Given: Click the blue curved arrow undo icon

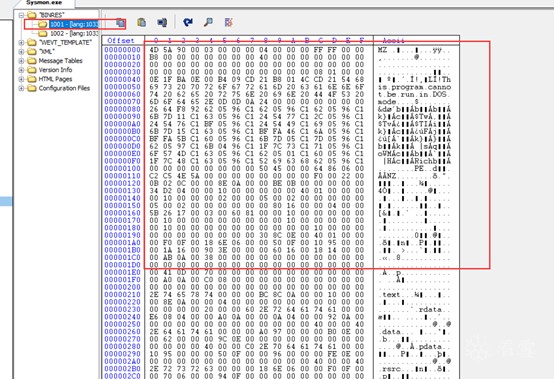Looking at the screenshot, I should [188, 23].
